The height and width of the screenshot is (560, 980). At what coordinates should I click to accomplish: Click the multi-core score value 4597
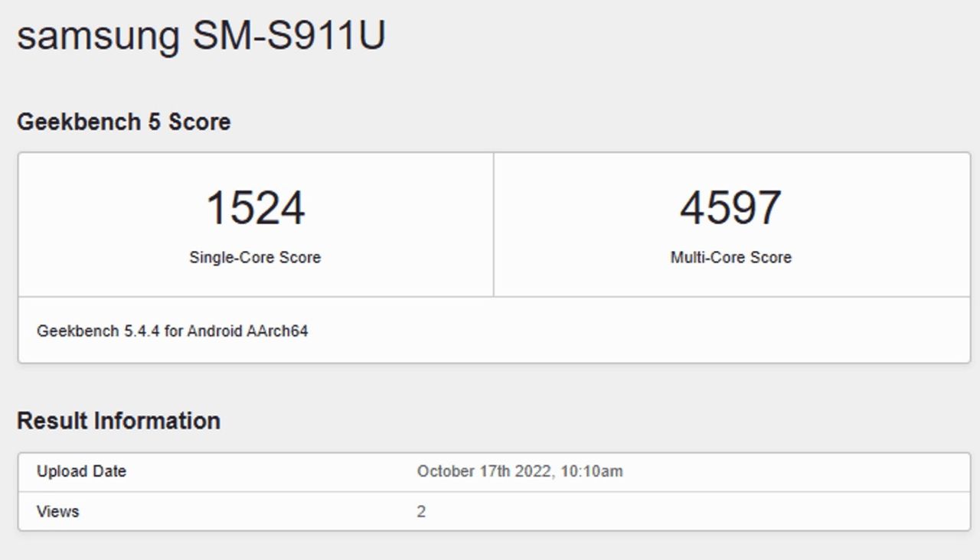730,208
